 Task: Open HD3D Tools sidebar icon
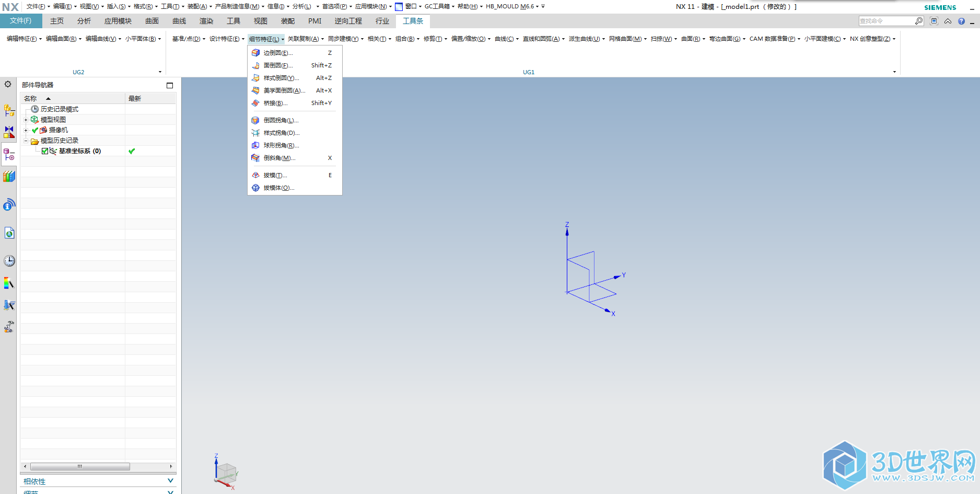point(9,205)
